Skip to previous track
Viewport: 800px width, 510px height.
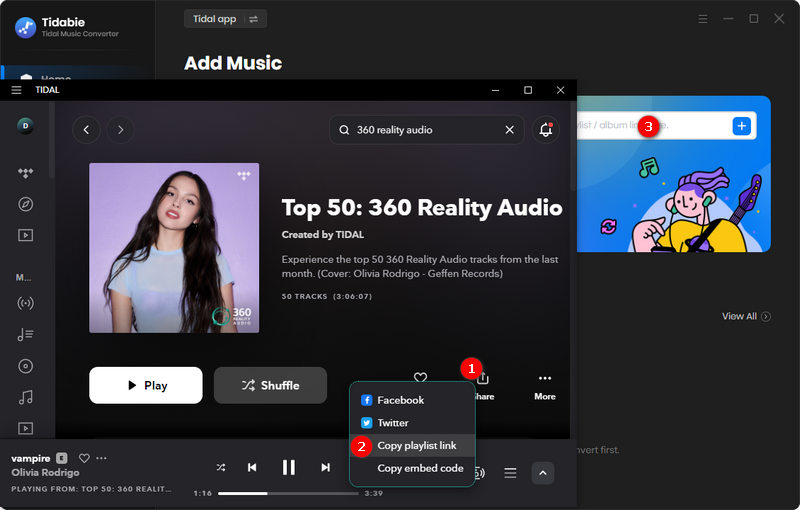tap(252, 467)
